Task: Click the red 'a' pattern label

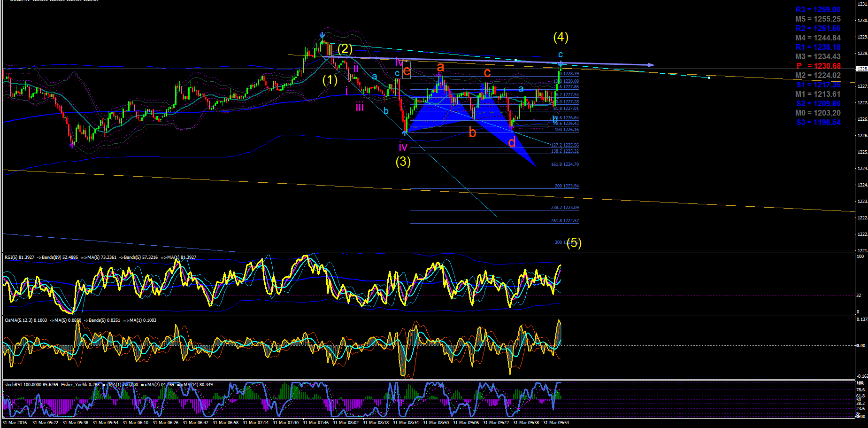Action: tap(440, 68)
